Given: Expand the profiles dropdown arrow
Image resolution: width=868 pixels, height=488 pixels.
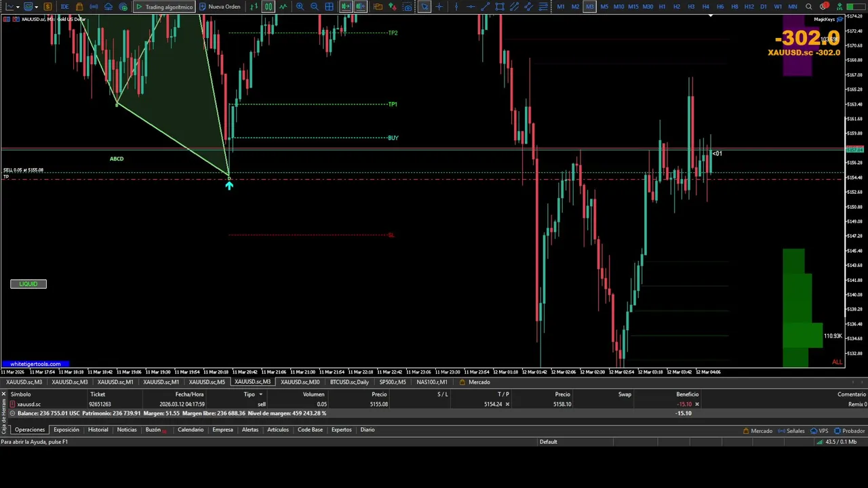Looking at the screenshot, I should (x=36, y=7).
